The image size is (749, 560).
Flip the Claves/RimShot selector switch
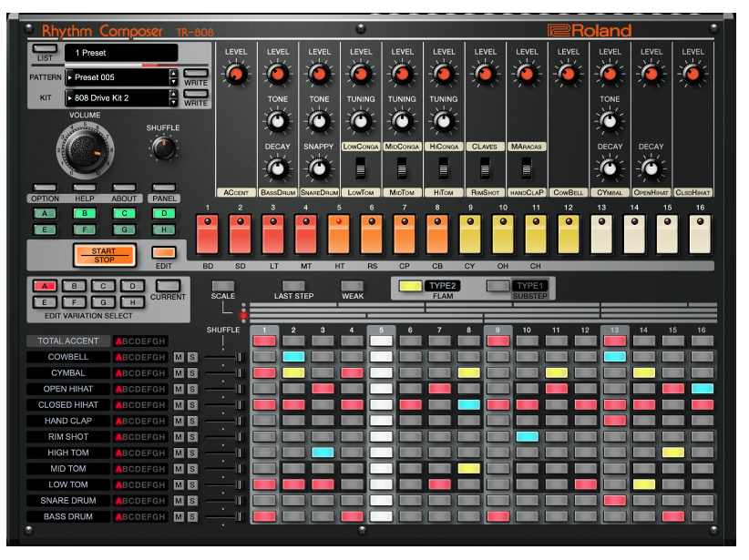[x=485, y=169]
